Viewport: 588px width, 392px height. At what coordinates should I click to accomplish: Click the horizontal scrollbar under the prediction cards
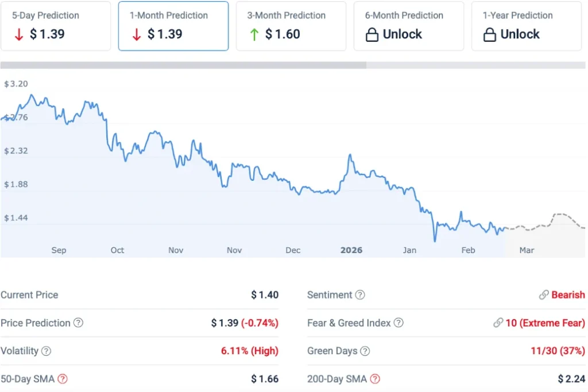(184, 64)
